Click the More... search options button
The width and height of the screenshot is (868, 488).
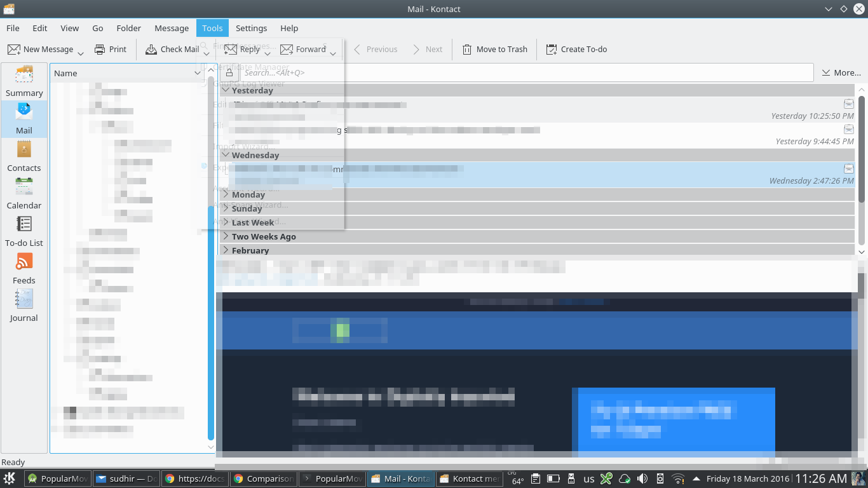click(x=841, y=72)
